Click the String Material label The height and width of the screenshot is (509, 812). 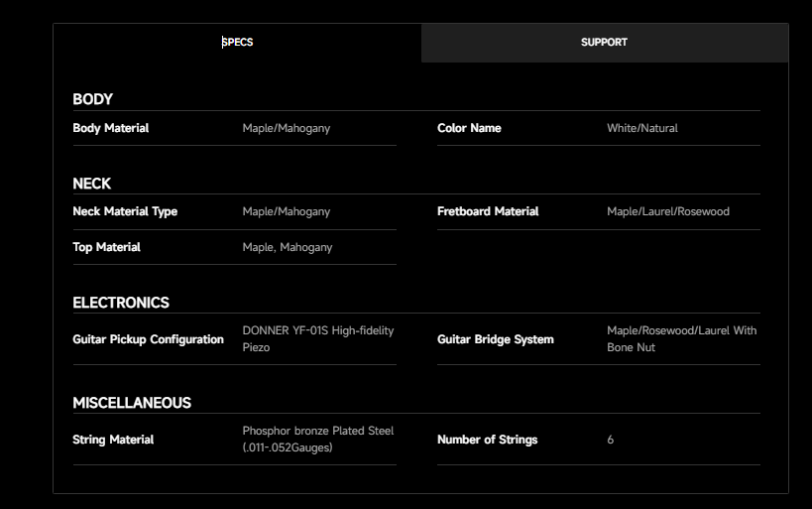point(113,440)
